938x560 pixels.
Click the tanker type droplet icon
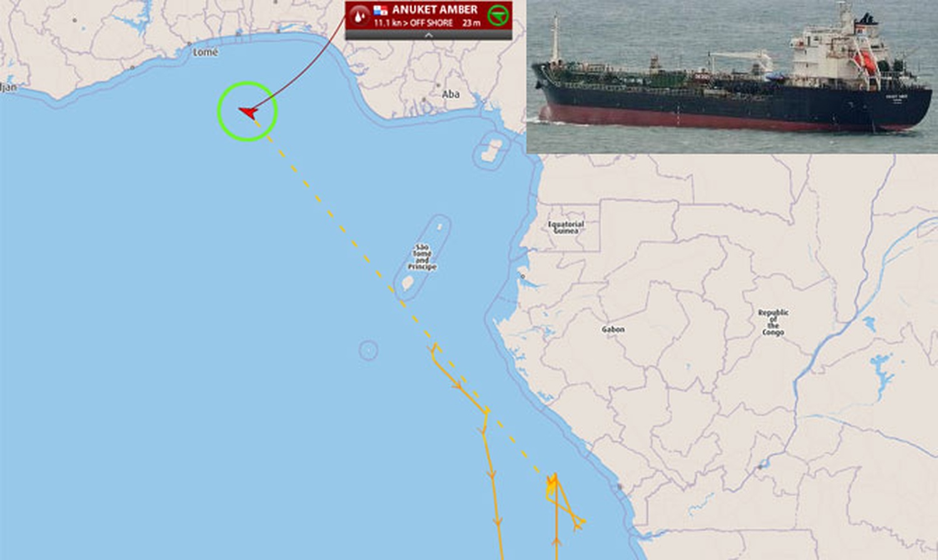359,16
